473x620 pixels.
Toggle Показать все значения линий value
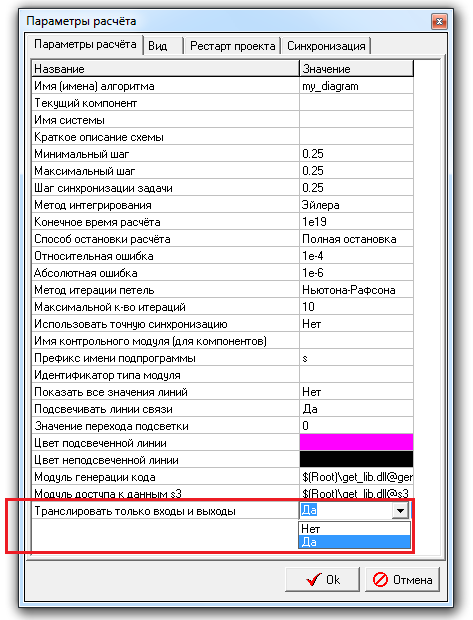pos(356,392)
